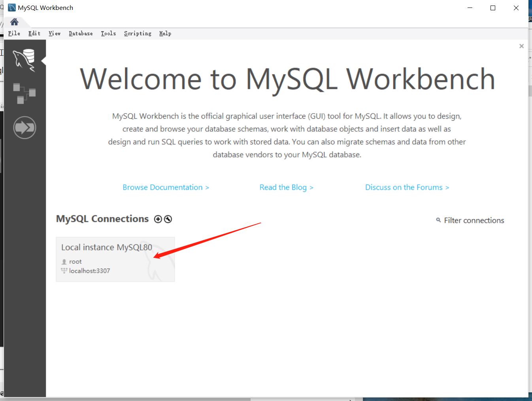Open the Help menu

point(165,34)
